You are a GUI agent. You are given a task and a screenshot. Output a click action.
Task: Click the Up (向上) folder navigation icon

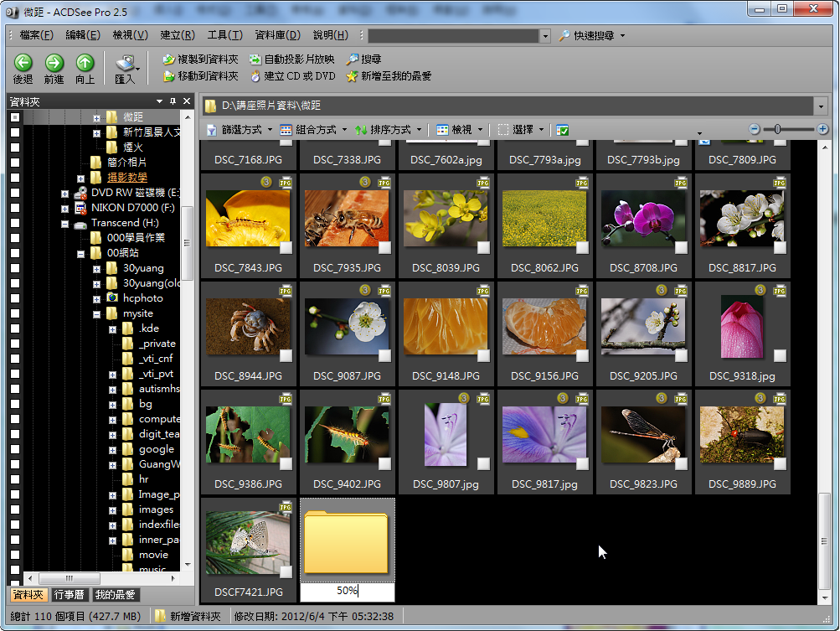pyautogui.click(x=85, y=63)
